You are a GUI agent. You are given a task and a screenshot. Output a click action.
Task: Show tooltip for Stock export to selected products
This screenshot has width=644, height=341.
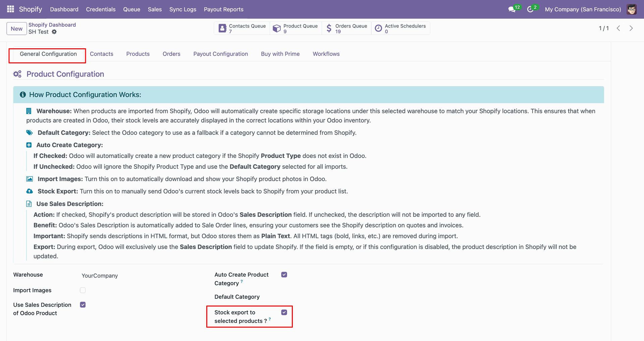click(x=270, y=319)
